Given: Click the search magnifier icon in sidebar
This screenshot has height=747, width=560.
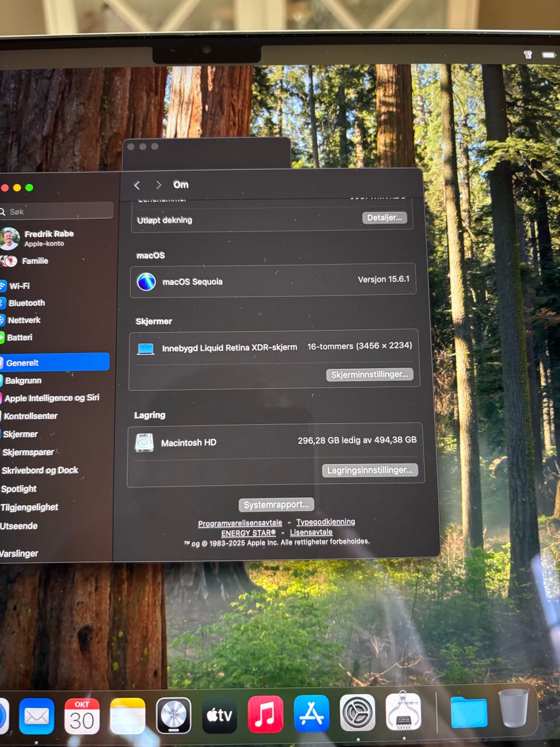Looking at the screenshot, I should [2, 212].
